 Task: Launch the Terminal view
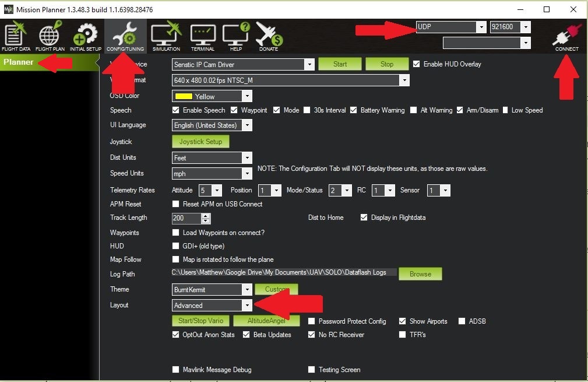coord(202,36)
